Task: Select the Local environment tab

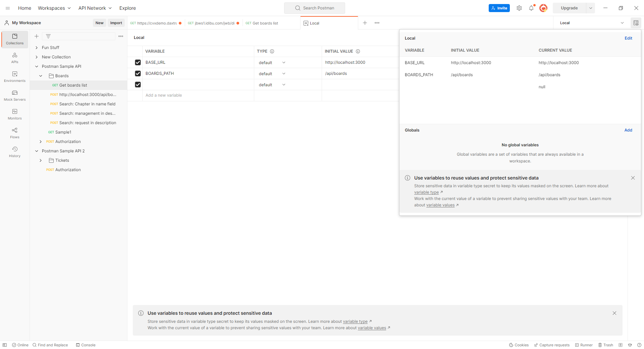Action: [x=329, y=23]
